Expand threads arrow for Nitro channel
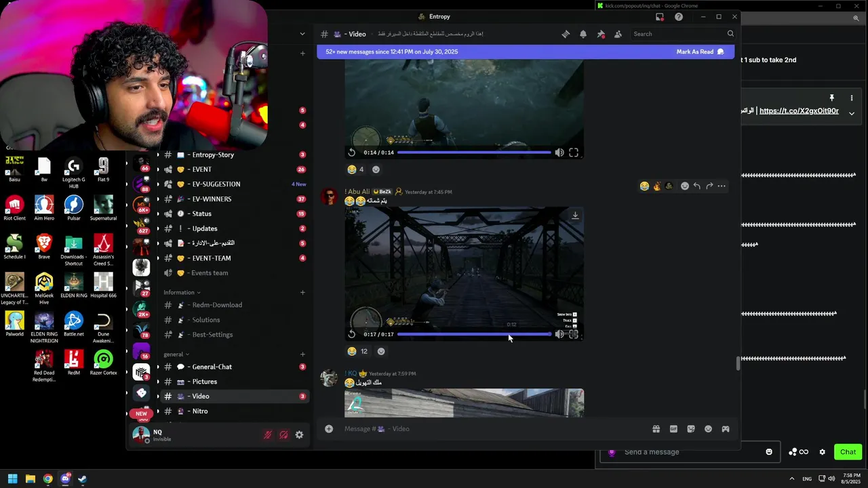 (158, 411)
